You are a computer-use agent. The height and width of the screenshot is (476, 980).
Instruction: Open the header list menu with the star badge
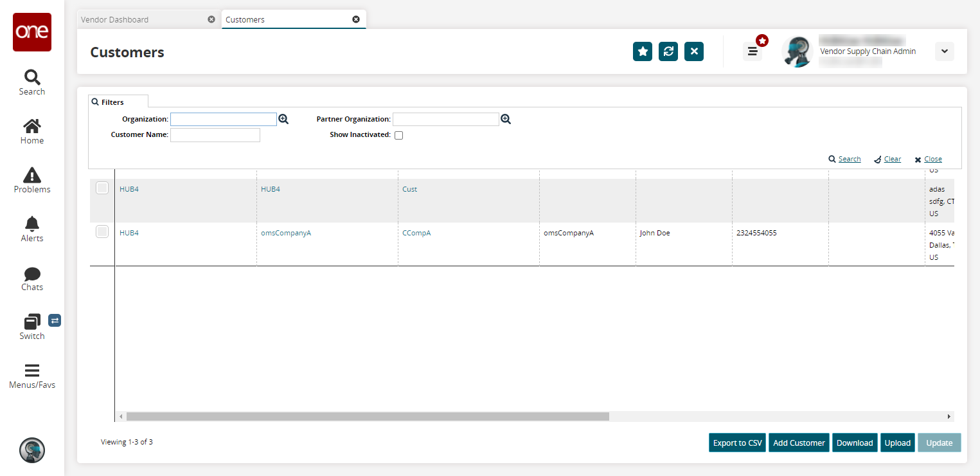coord(753,51)
